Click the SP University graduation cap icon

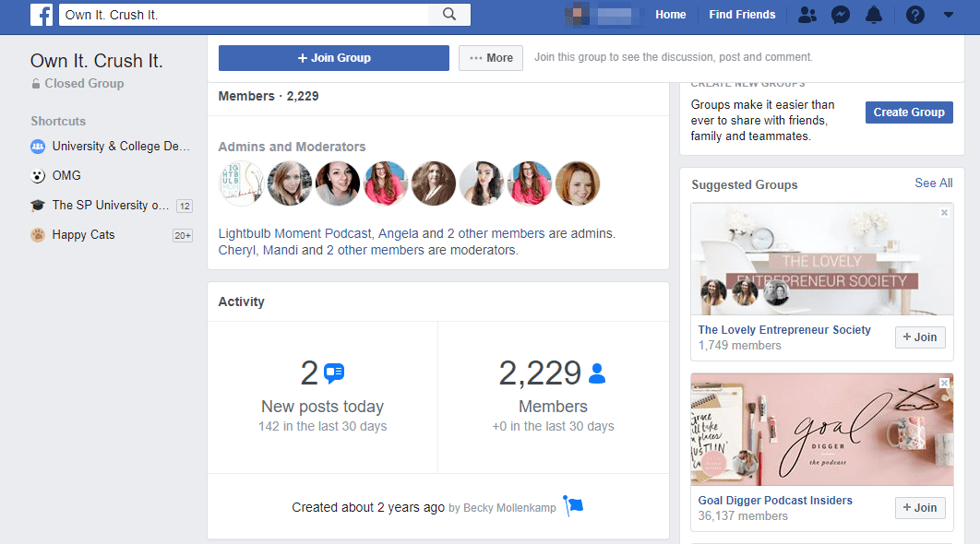(38, 206)
